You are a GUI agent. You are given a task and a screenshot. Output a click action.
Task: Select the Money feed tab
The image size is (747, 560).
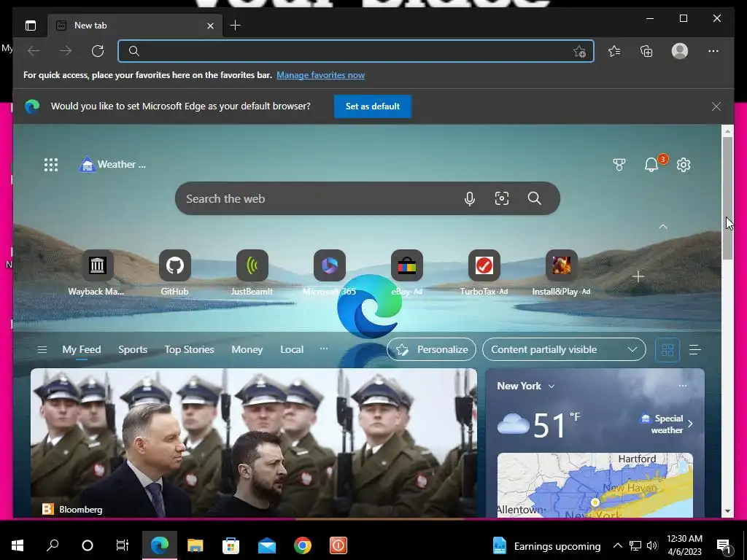pos(247,349)
